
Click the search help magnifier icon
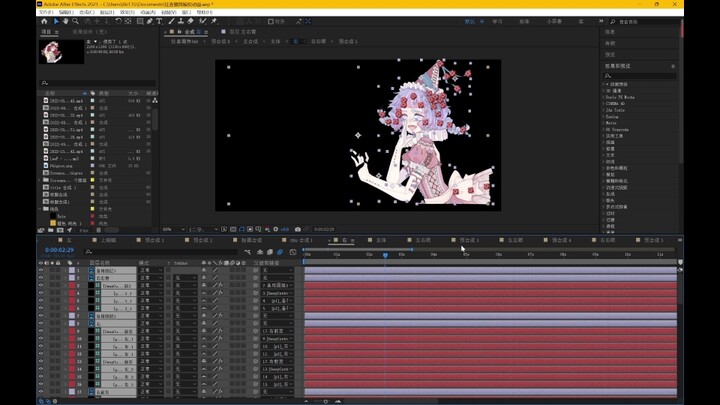pos(613,22)
